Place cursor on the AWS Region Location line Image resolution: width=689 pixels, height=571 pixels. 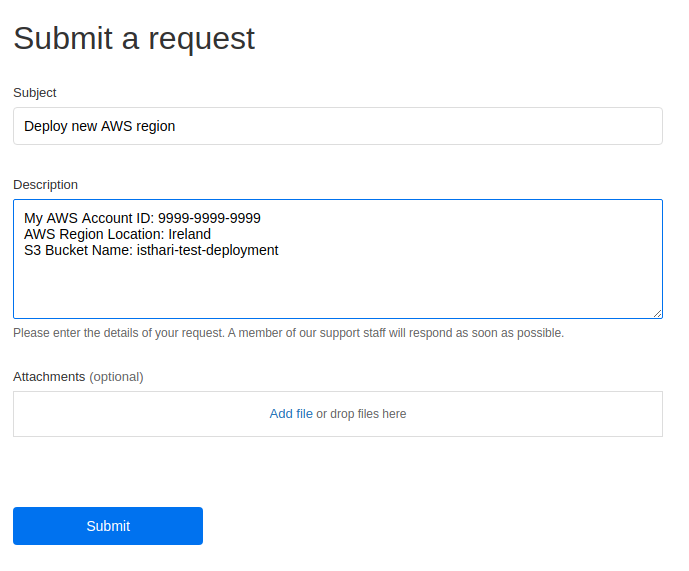(117, 234)
